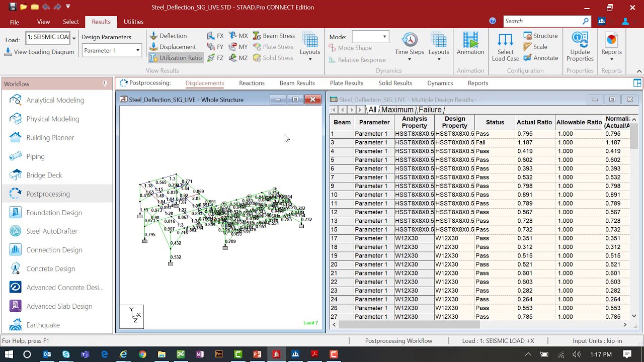Image resolution: width=644 pixels, height=362 pixels.
Task: Open the Plate Results tab
Action: point(347,83)
